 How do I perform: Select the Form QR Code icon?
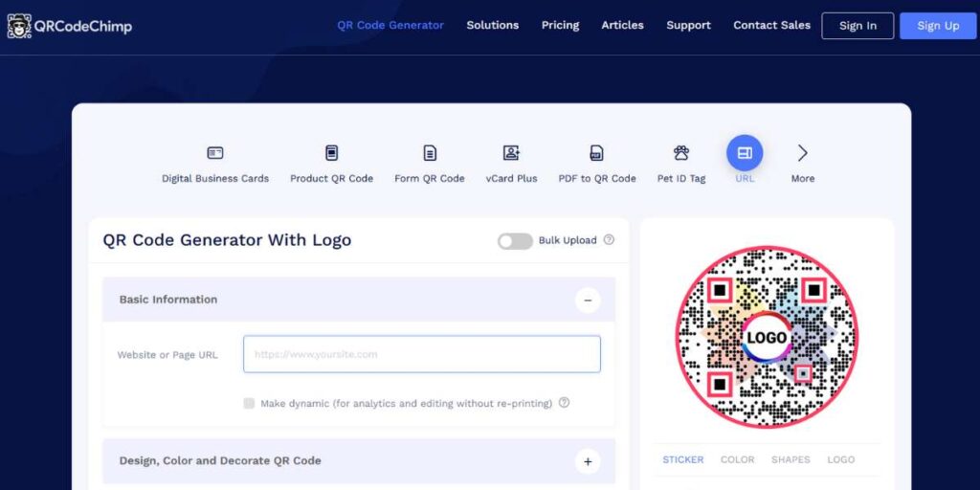click(430, 153)
